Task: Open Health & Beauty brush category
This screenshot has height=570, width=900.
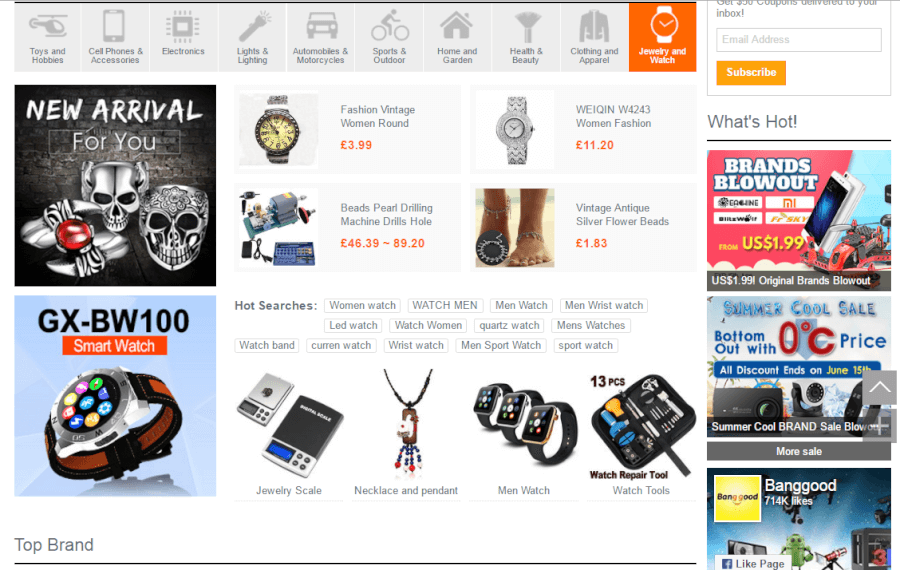Action: [x=526, y=38]
